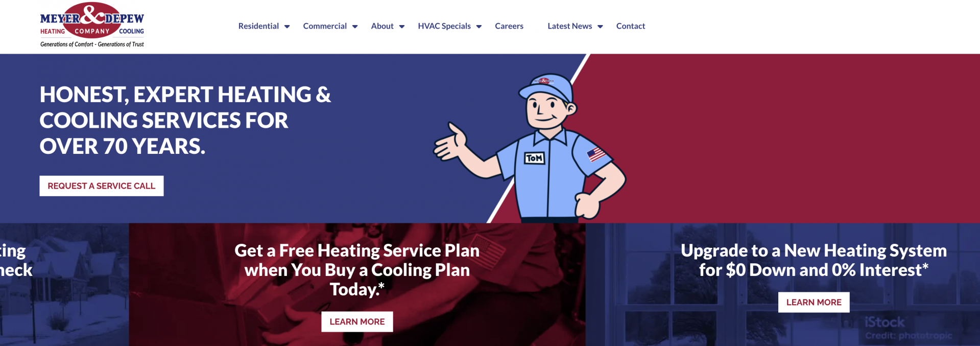Select the Upgrade to New Heating System slide
The height and width of the screenshot is (346, 980).
(x=783, y=285)
